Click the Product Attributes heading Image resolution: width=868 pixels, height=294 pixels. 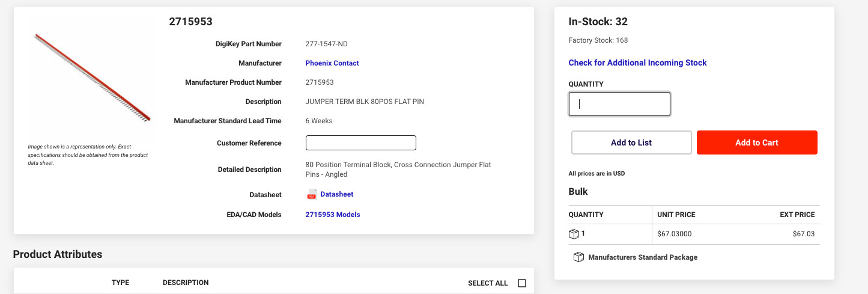[58, 254]
